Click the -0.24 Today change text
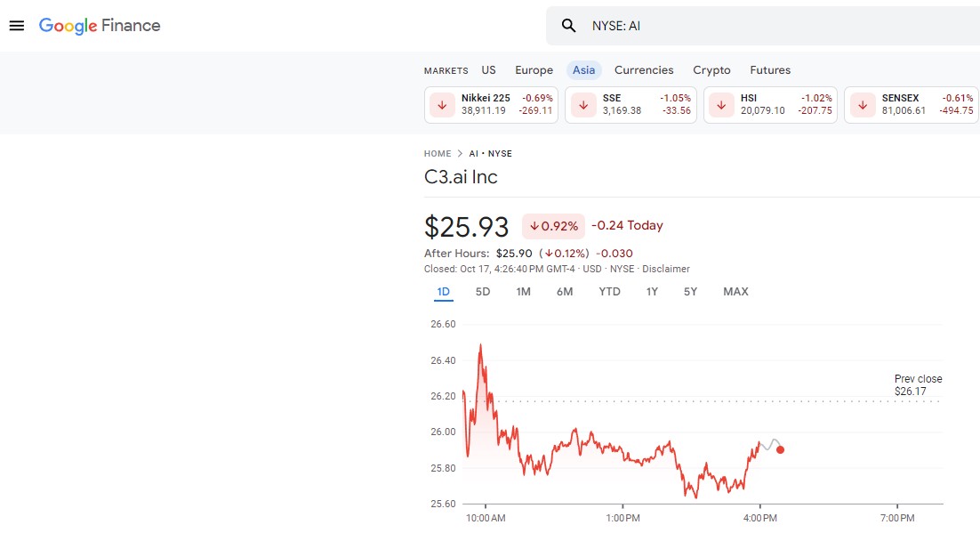This screenshot has height=533, width=980. [627, 225]
